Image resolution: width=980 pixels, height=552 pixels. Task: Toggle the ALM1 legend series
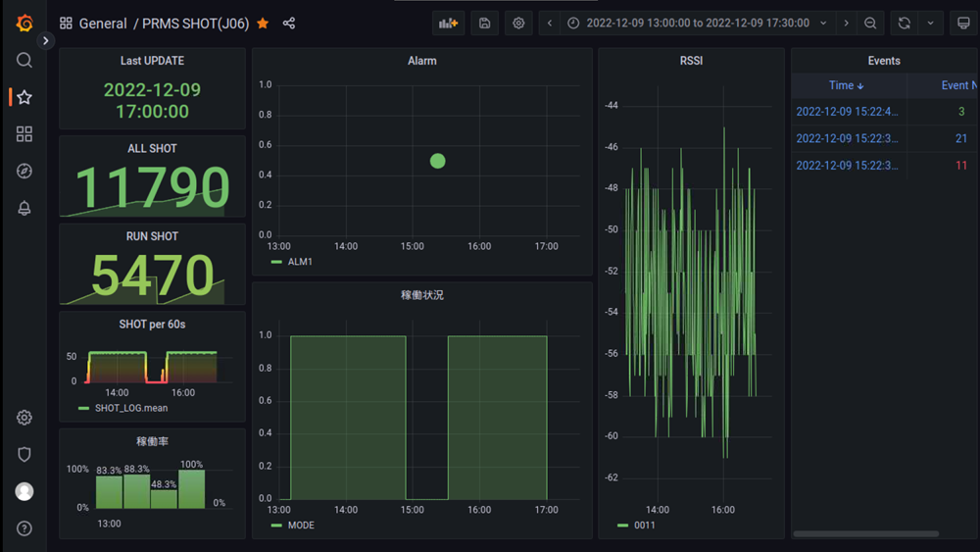tap(300, 262)
